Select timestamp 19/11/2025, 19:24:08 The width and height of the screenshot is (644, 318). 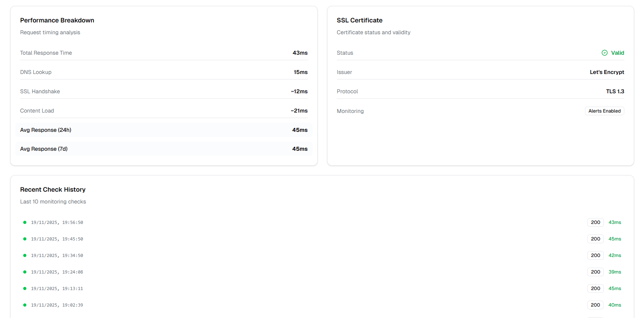(57, 272)
